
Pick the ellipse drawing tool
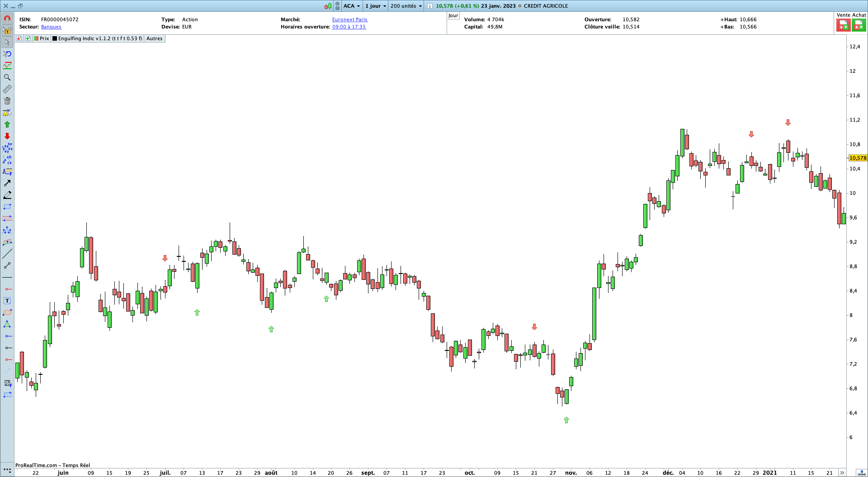coord(7,312)
